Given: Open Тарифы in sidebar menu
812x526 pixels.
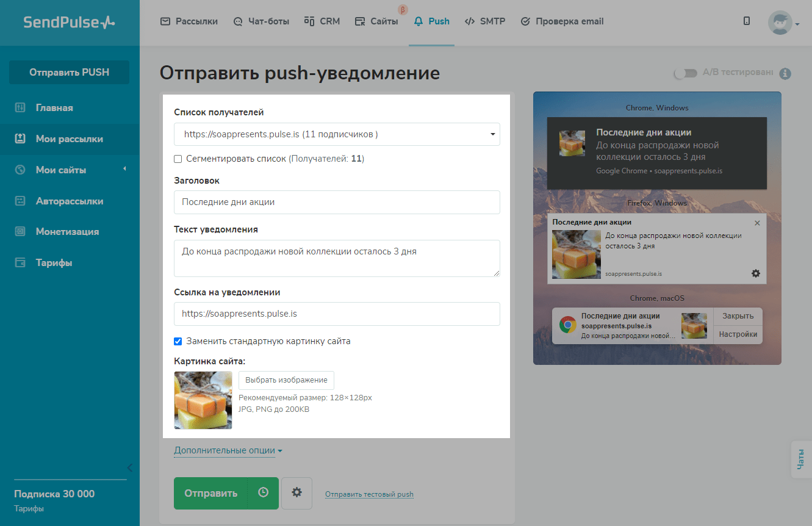Looking at the screenshot, I should coord(70,263).
